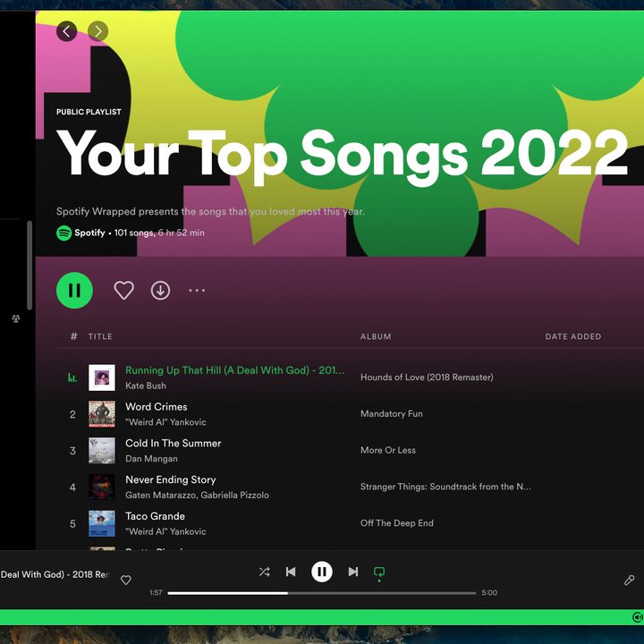Click the now-playing song title in the player bar
The image size is (644, 644).
55,574
